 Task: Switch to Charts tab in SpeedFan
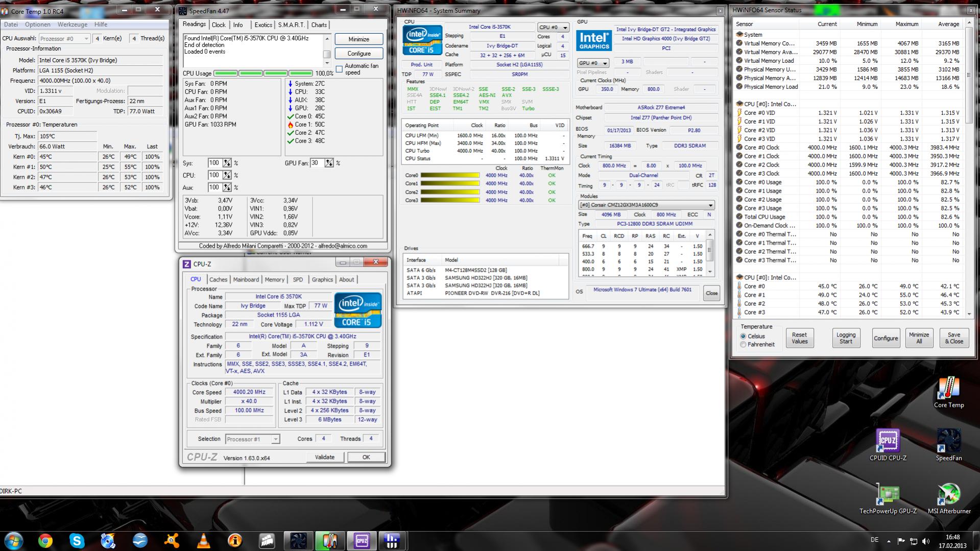click(x=319, y=25)
